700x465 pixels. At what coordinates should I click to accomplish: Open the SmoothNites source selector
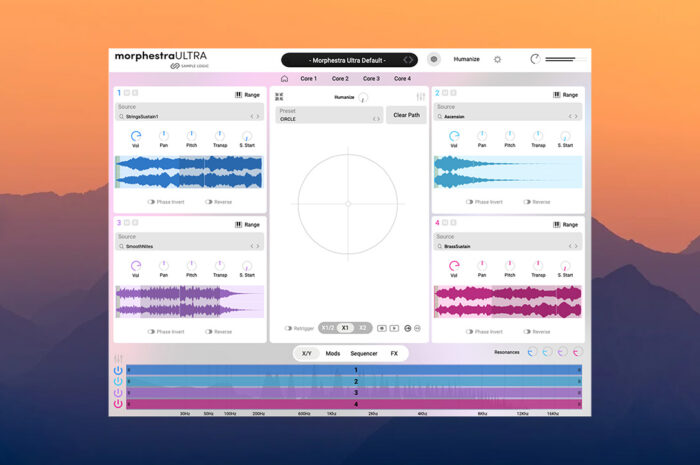pos(189,241)
